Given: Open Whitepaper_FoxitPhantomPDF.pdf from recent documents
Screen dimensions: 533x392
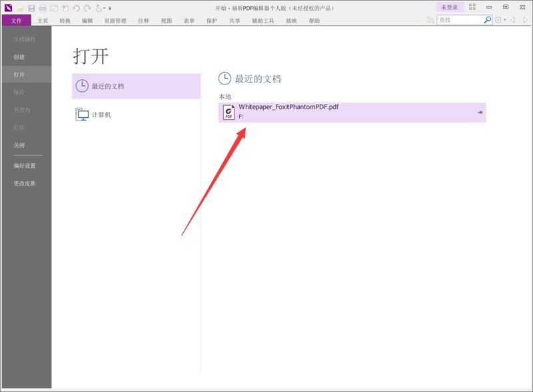Looking at the screenshot, I should click(288, 106).
